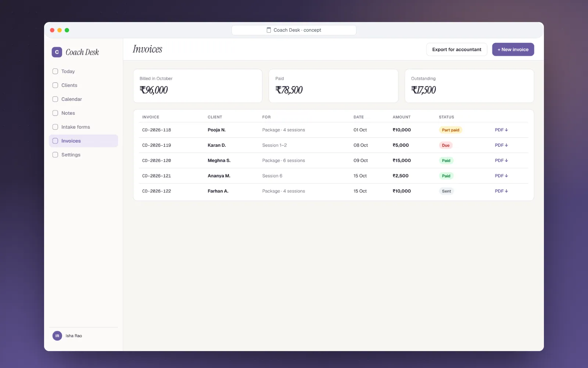Download PDF for Meghna S. invoice
This screenshot has width=588, height=368.
501,160
